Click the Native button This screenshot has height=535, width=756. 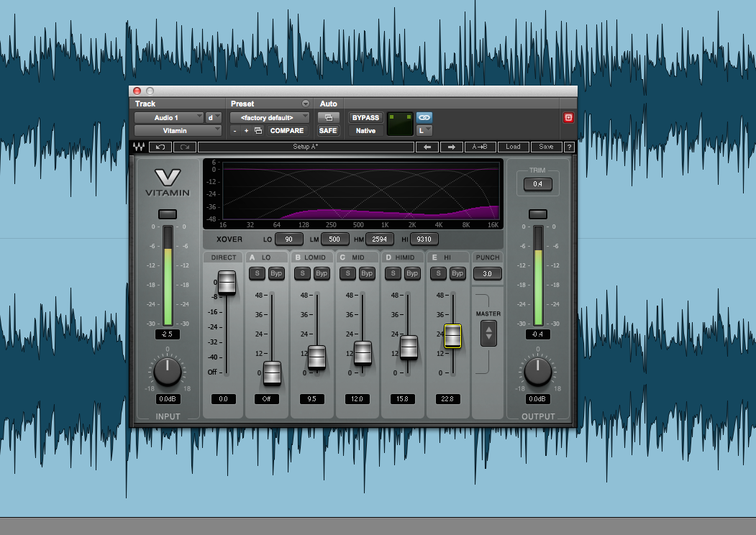pyautogui.click(x=365, y=131)
